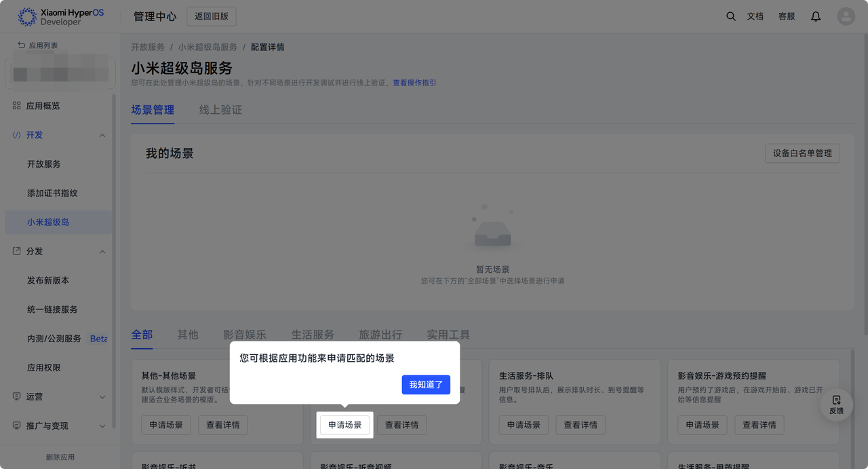Switch to the 线上验证 tab
Image resolution: width=868 pixels, height=469 pixels.
tap(220, 110)
